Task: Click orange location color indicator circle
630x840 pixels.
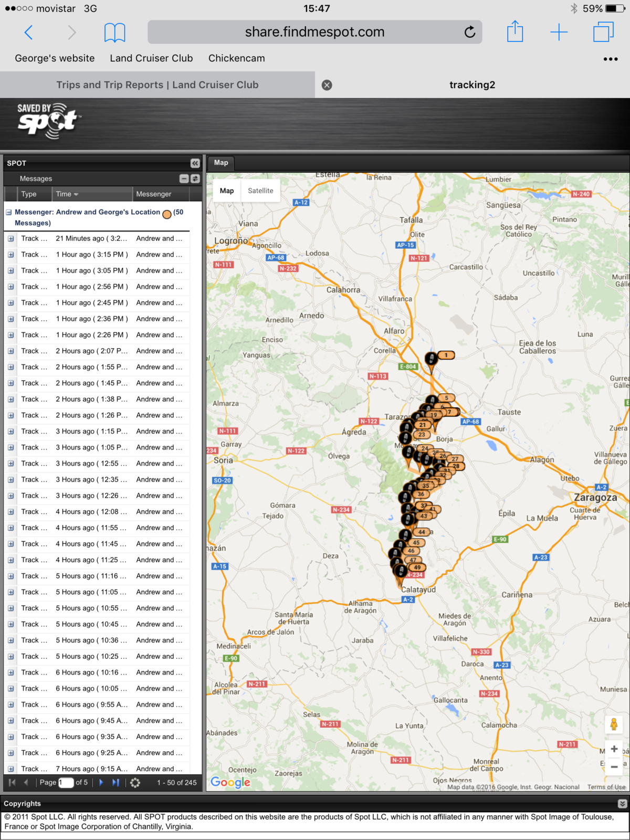Action: click(167, 214)
